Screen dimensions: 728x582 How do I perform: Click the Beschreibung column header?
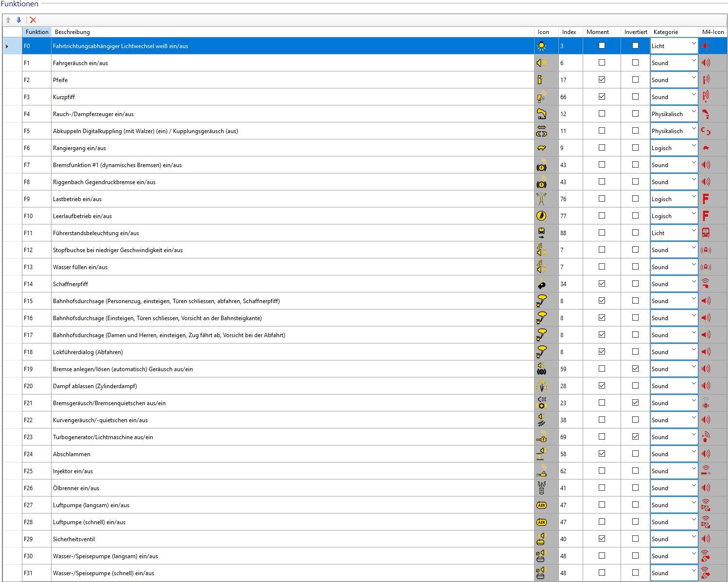(72, 32)
